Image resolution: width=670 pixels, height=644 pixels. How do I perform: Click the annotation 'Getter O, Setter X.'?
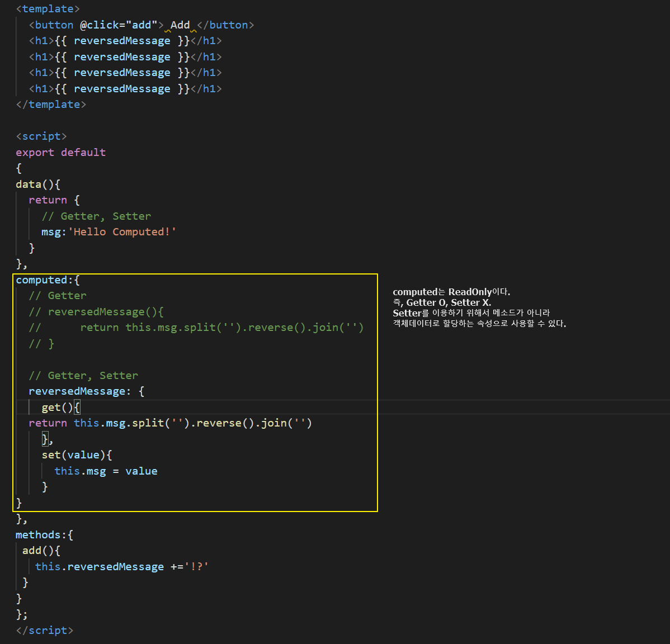pos(449,303)
